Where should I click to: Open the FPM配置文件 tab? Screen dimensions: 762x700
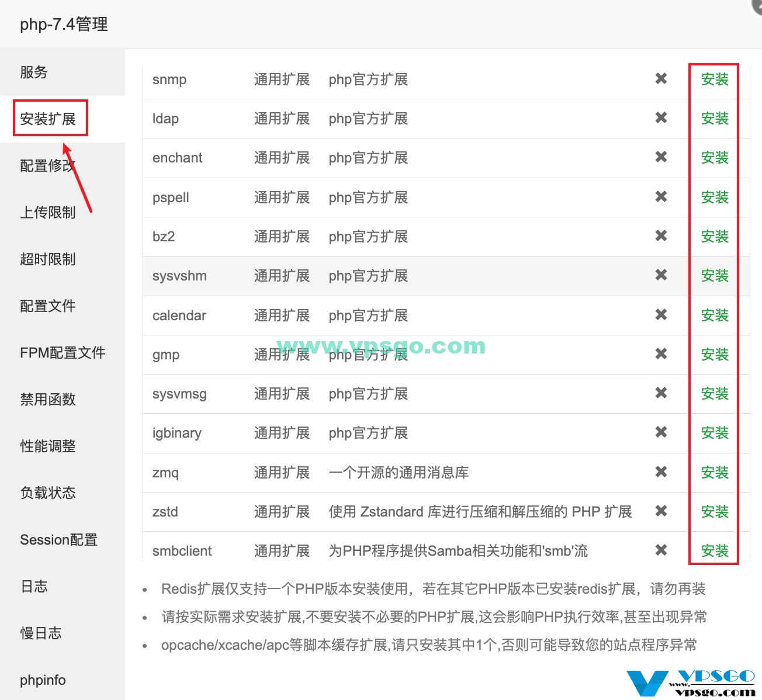[x=63, y=353]
